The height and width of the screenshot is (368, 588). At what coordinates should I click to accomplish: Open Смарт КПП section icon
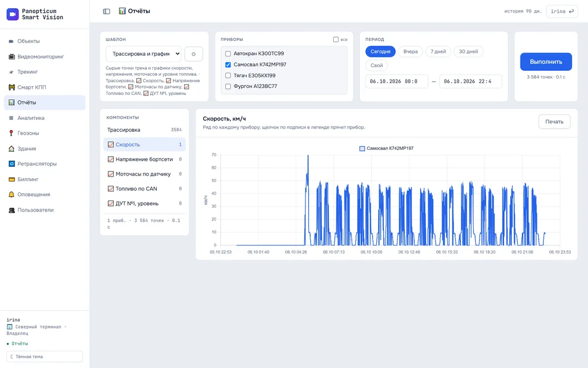[x=11, y=87]
